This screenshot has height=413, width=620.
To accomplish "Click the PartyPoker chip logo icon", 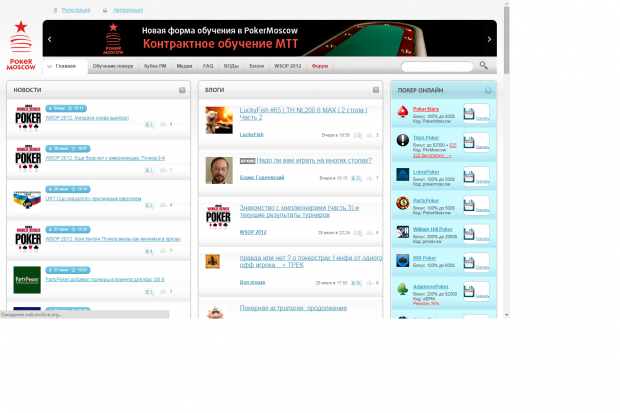I will click(403, 203).
